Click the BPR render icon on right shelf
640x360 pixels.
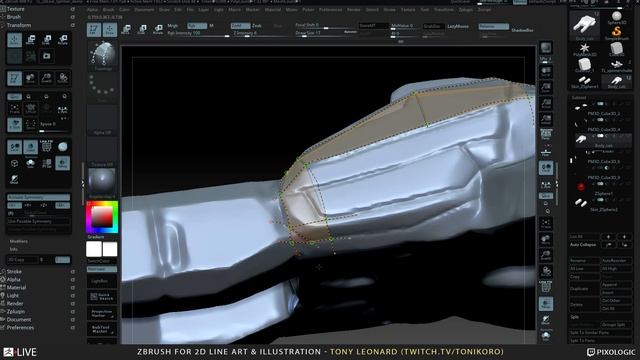[546, 47]
